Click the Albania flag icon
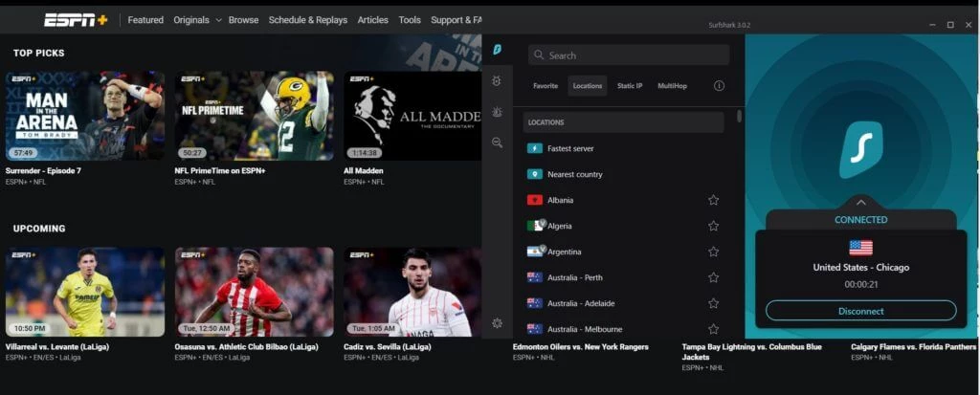The width and height of the screenshot is (980, 395). 534,200
